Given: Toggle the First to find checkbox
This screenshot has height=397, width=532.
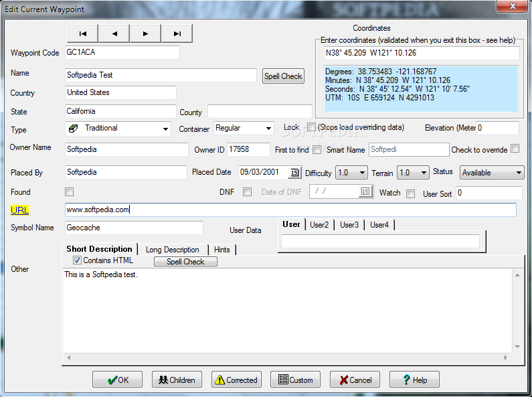Looking at the screenshot, I should coord(317,150).
